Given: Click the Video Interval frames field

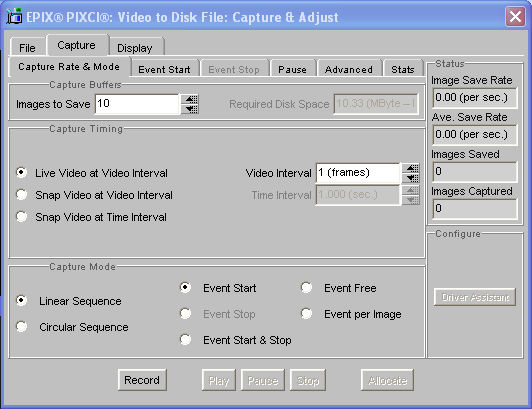Looking at the screenshot, I should point(358,173).
